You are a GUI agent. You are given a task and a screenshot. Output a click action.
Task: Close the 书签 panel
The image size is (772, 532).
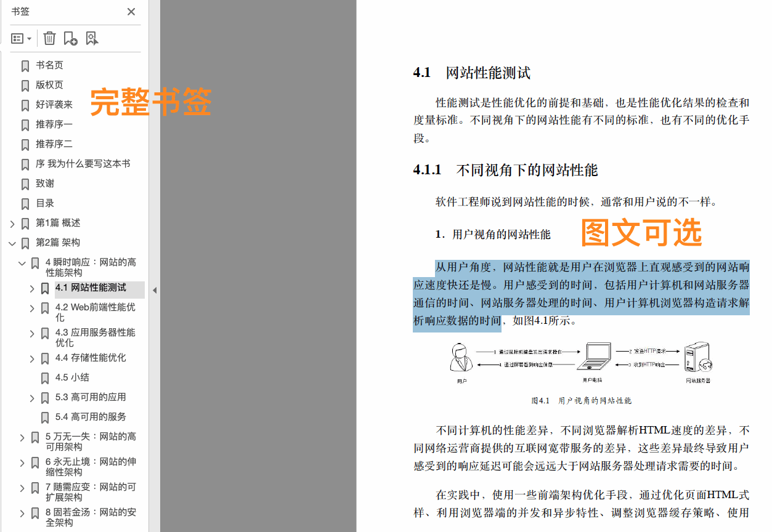(x=131, y=12)
